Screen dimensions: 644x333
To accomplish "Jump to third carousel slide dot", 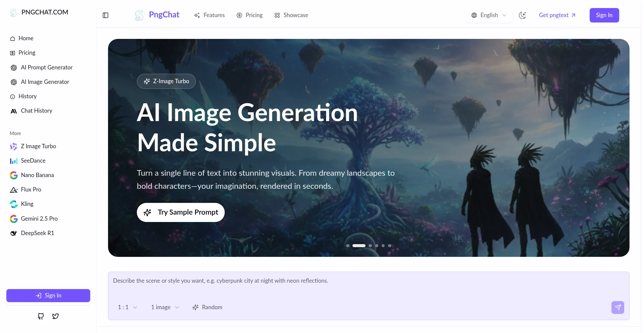I will coord(370,246).
